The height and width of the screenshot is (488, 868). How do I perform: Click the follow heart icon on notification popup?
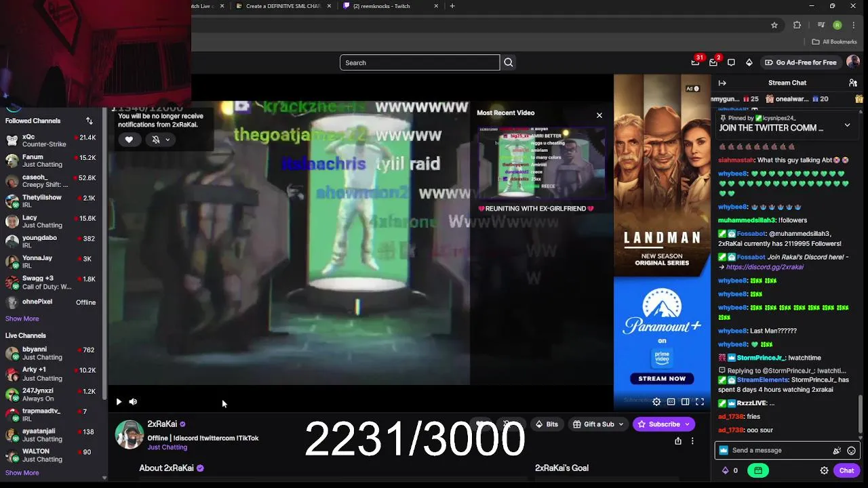point(129,140)
